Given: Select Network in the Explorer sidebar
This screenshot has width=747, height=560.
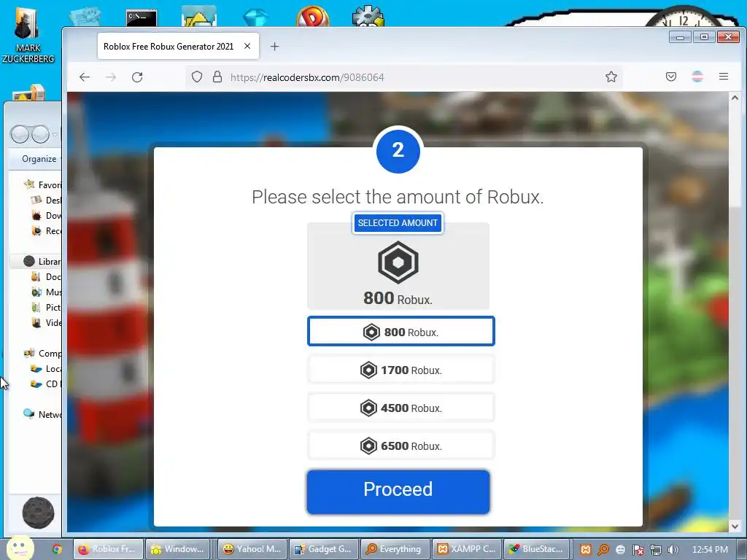Looking at the screenshot, I should point(42,414).
